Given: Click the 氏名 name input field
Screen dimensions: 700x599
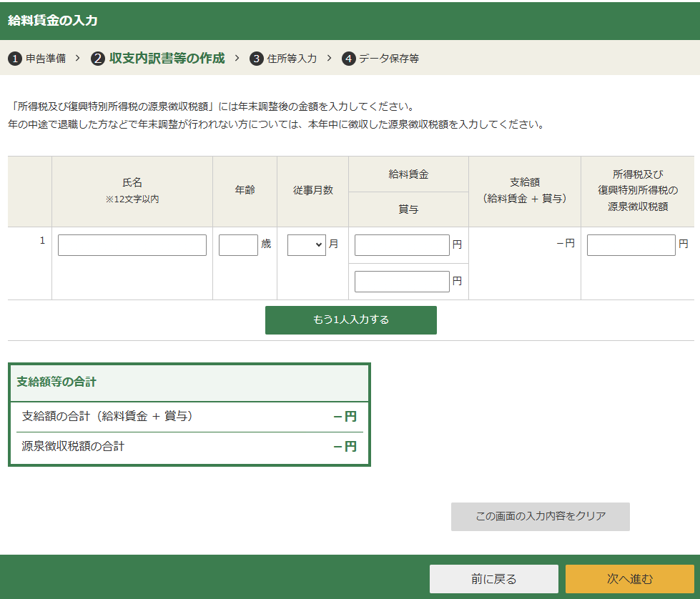Looking at the screenshot, I should pyautogui.click(x=132, y=244).
